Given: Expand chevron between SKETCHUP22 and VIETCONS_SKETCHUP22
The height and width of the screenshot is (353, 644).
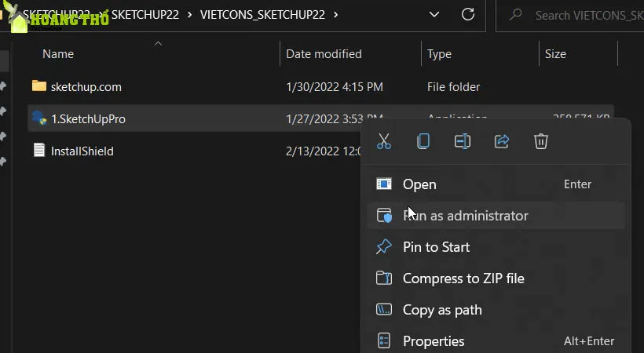Looking at the screenshot, I should [190, 15].
